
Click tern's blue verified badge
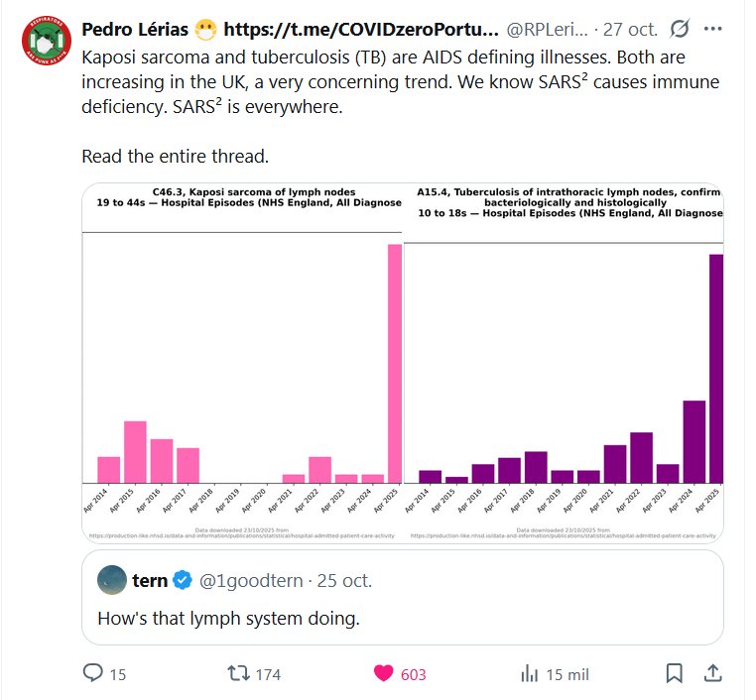pos(184,579)
